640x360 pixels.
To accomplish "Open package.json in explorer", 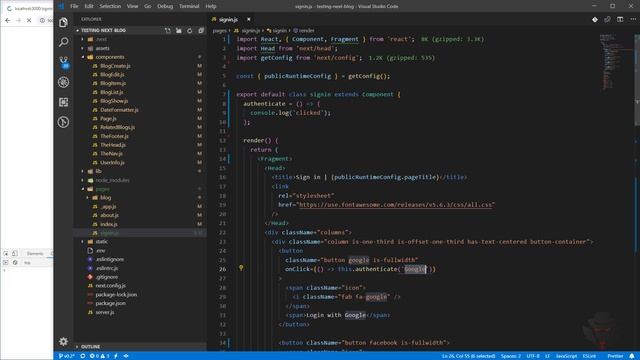I will pyautogui.click(x=110, y=303).
